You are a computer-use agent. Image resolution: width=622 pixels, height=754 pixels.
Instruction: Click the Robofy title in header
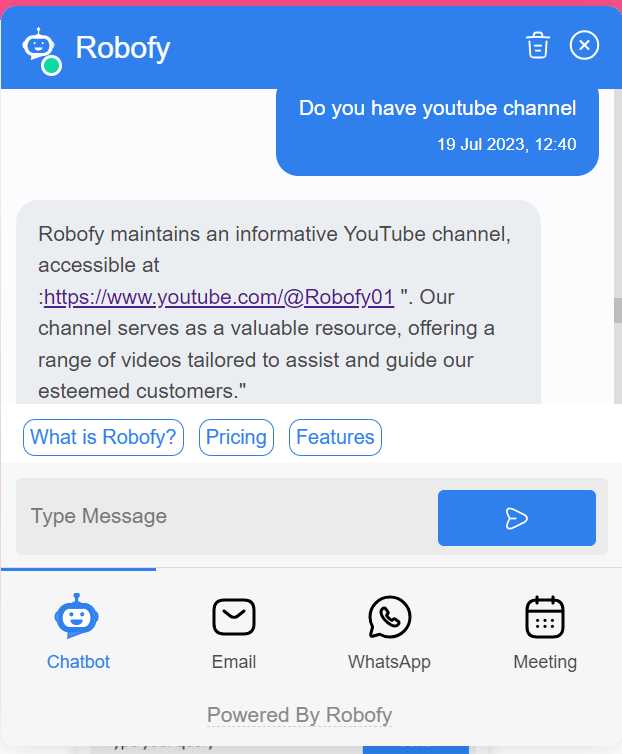click(x=123, y=48)
